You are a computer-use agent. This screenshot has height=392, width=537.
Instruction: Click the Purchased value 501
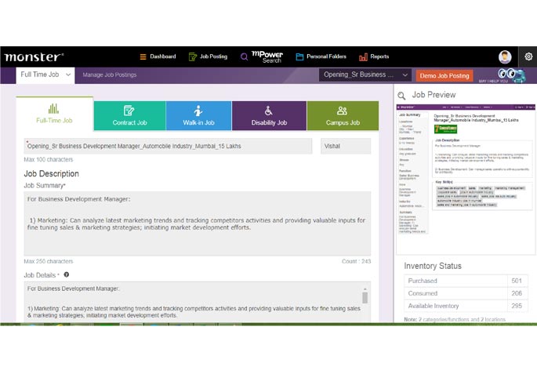(x=517, y=281)
